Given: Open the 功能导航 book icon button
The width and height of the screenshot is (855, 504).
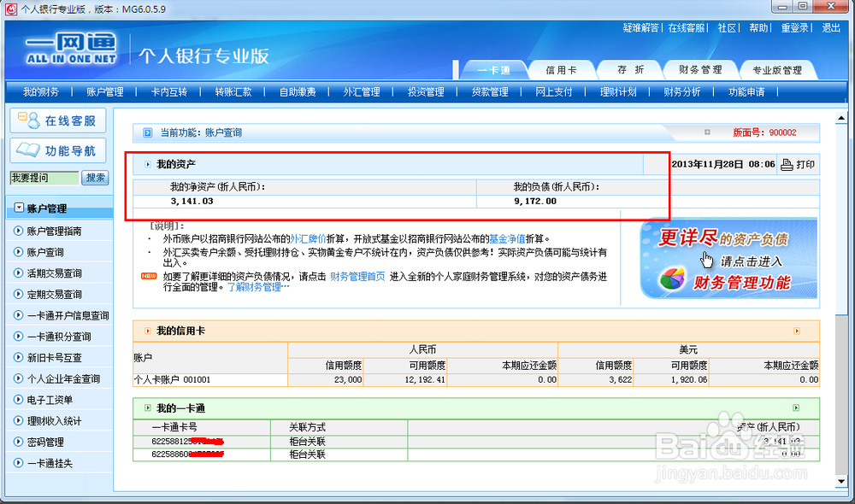Looking at the screenshot, I should coord(58,150).
